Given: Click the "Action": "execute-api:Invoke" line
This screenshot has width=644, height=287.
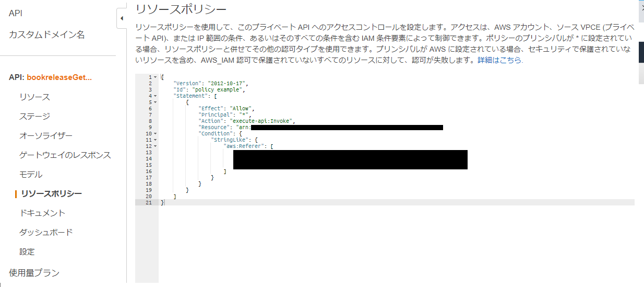Looking at the screenshot, I should [247, 121].
